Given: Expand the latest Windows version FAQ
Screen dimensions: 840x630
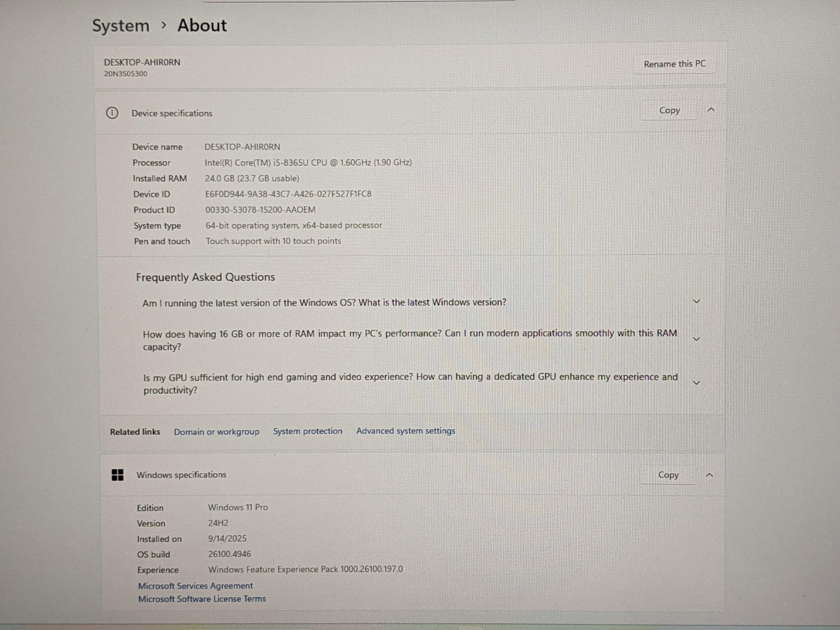Looking at the screenshot, I should (697, 301).
